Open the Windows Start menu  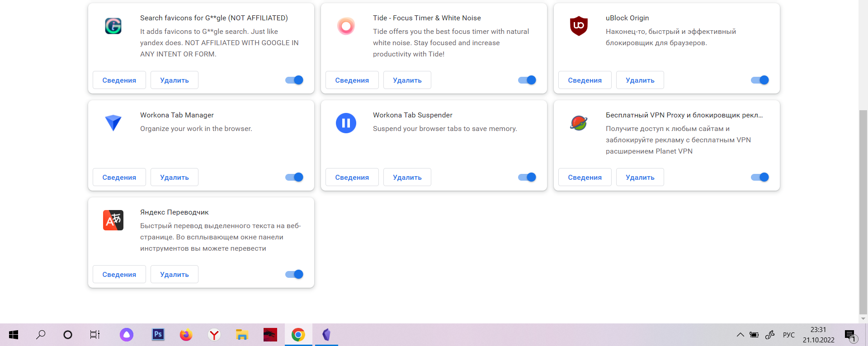click(x=14, y=335)
